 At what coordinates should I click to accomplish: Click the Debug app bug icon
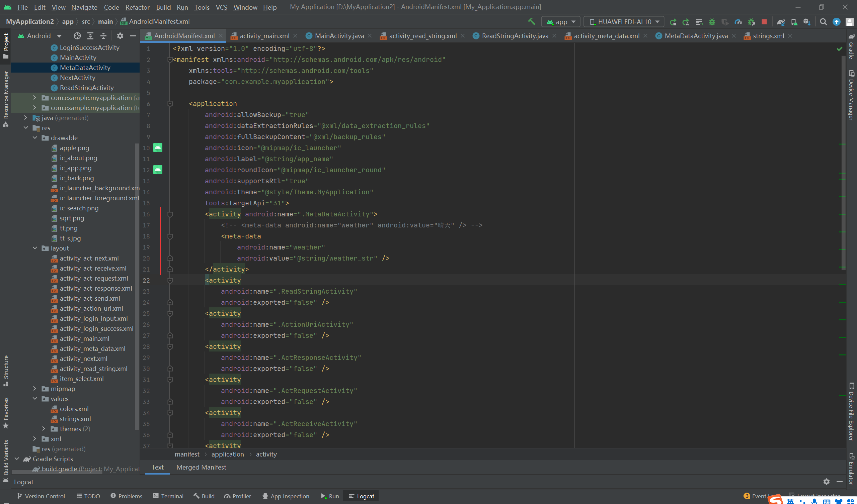pos(712,22)
